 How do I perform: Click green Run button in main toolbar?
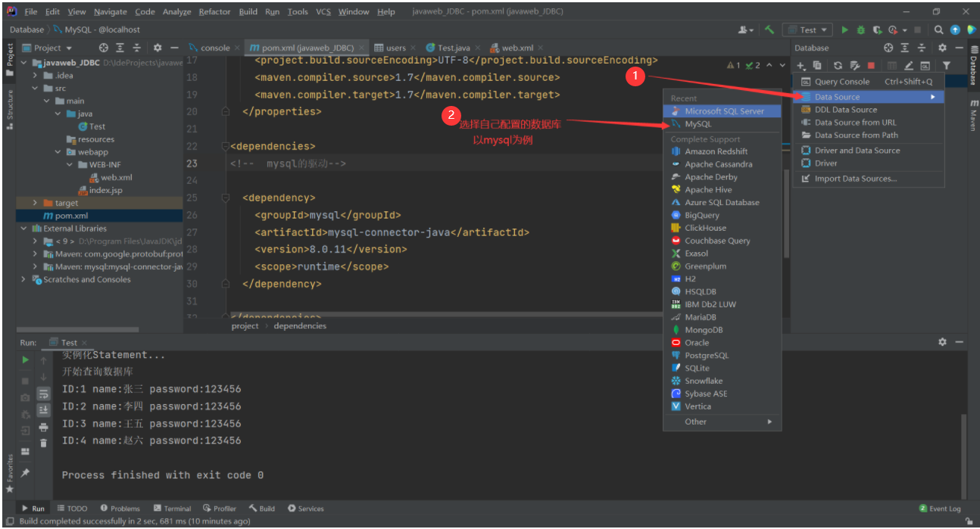click(845, 30)
